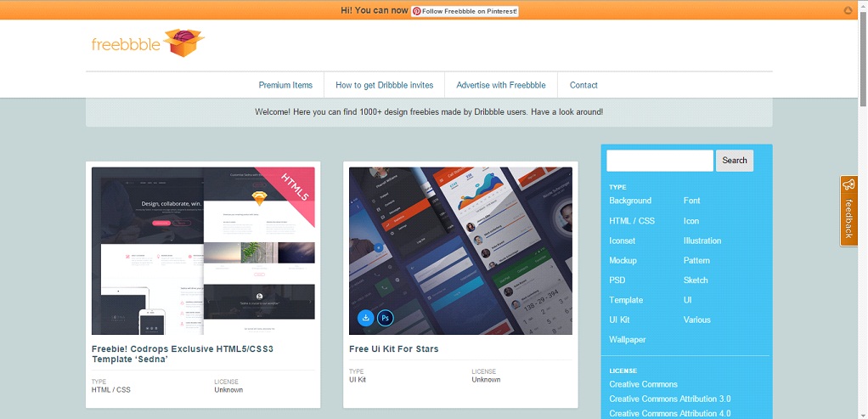Select the Contact navigation item

click(x=583, y=85)
